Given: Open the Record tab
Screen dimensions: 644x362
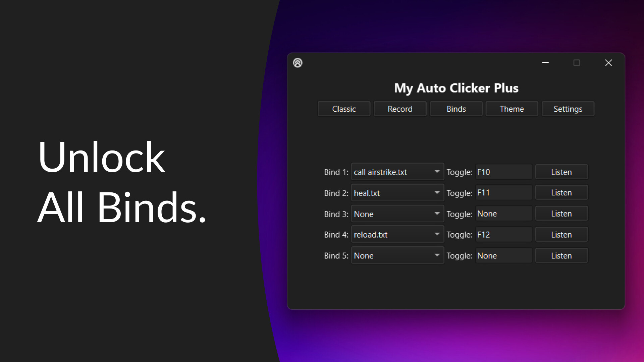Looking at the screenshot, I should coord(400,109).
